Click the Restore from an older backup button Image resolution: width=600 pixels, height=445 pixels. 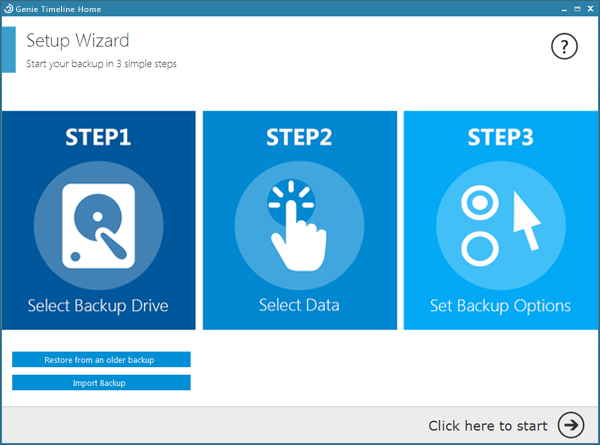[x=101, y=359]
